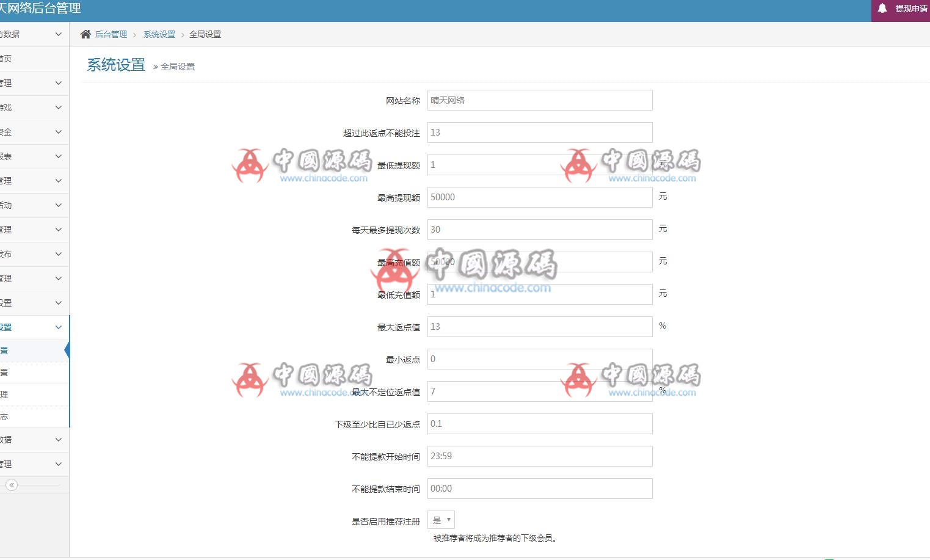Expand the 活动 sidebar menu chevron
Image resolution: width=930 pixels, height=560 pixels.
[59, 205]
